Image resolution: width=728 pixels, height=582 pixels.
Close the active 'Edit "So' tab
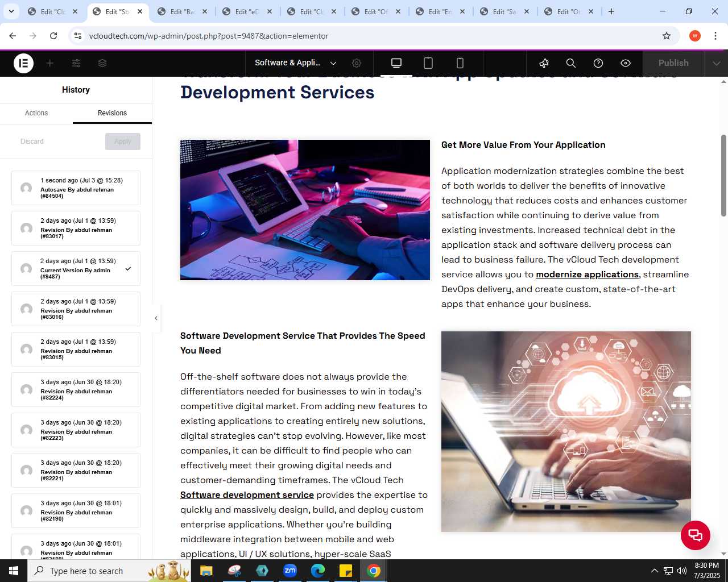click(x=140, y=11)
